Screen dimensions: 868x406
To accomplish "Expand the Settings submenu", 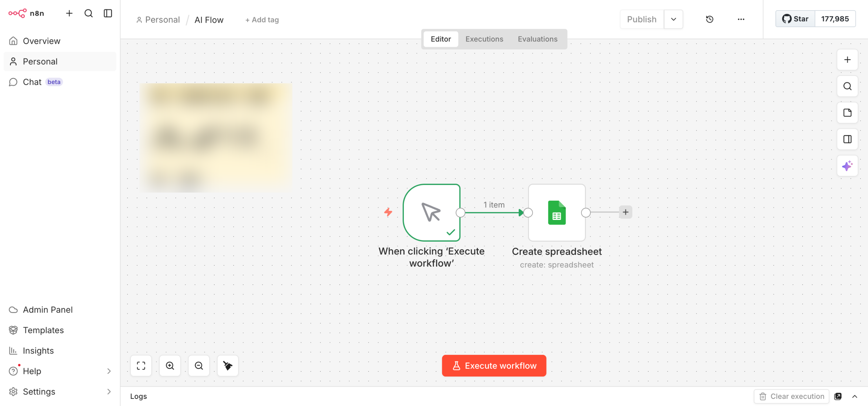I will [x=109, y=391].
